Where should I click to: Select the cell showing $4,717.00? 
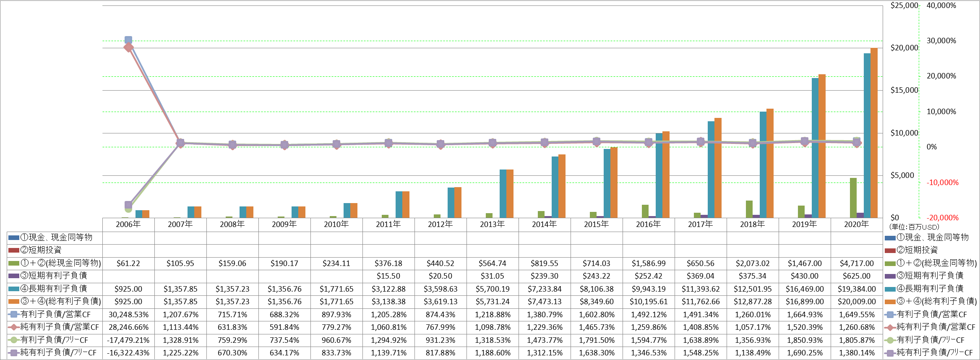click(857, 263)
